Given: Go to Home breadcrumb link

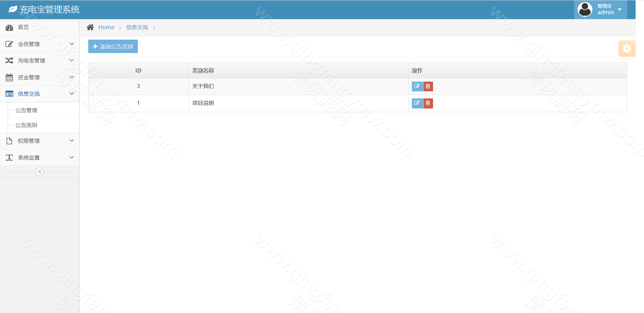Looking at the screenshot, I should pyautogui.click(x=106, y=28).
